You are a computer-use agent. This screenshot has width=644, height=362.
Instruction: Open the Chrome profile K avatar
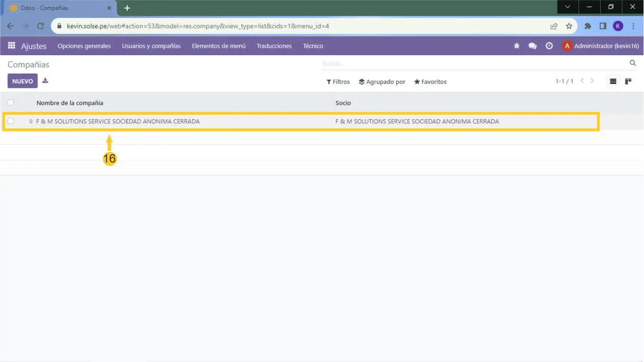(618, 26)
